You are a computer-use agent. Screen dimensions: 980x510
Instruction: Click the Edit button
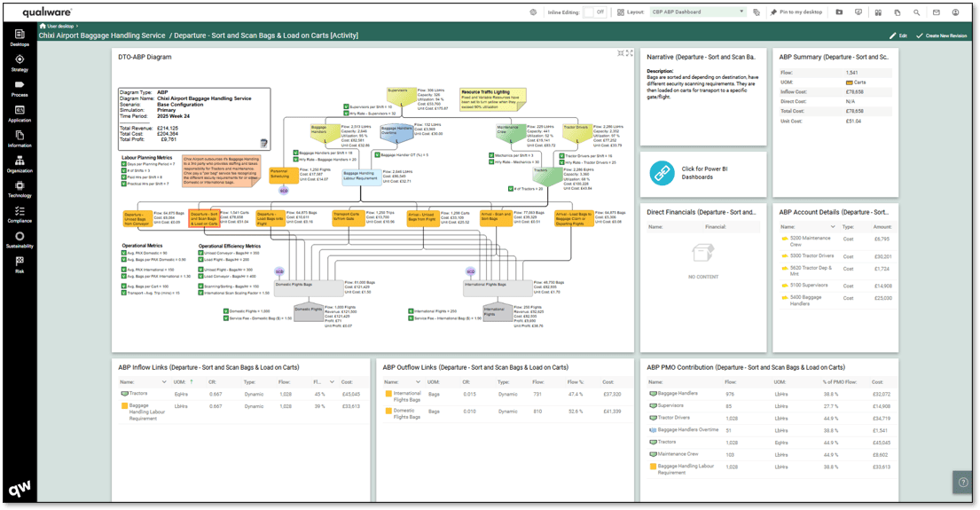click(x=898, y=35)
